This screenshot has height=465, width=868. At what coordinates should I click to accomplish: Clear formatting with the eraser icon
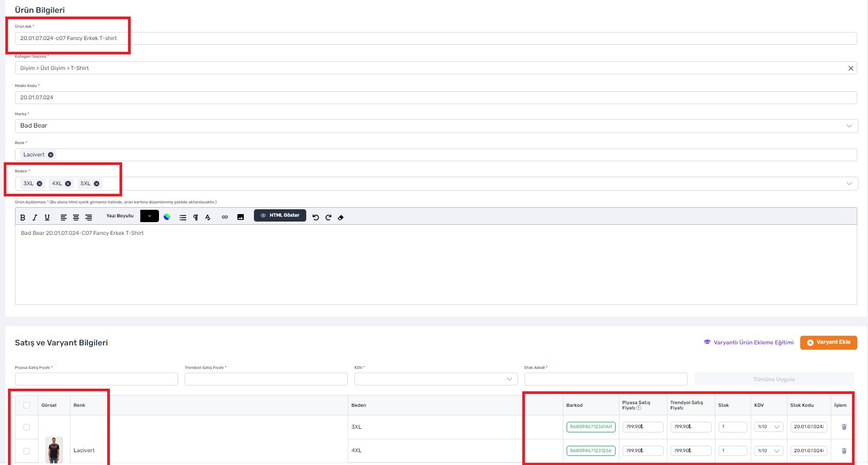341,217
